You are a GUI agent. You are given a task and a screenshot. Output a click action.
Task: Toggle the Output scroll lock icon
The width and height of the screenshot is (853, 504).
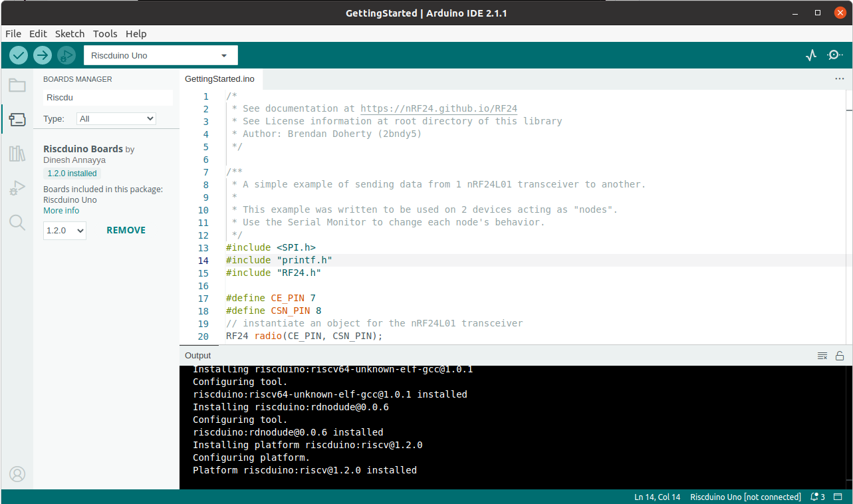(840, 356)
